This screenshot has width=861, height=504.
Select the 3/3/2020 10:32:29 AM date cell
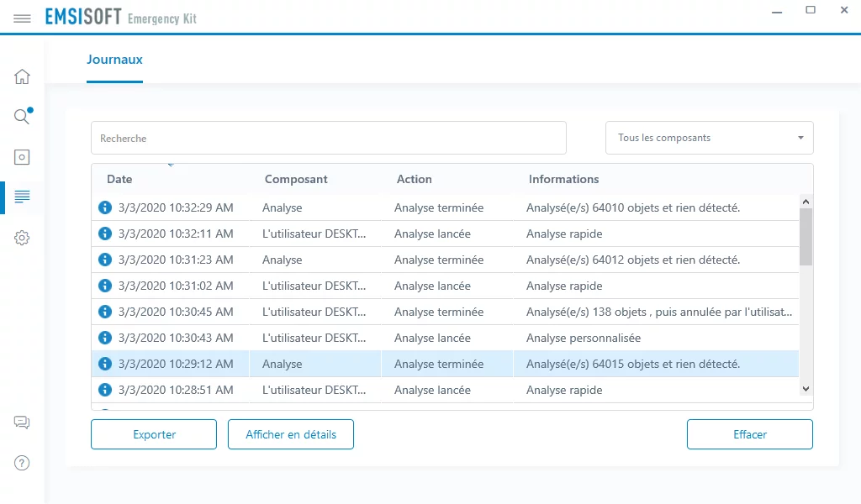pos(176,207)
